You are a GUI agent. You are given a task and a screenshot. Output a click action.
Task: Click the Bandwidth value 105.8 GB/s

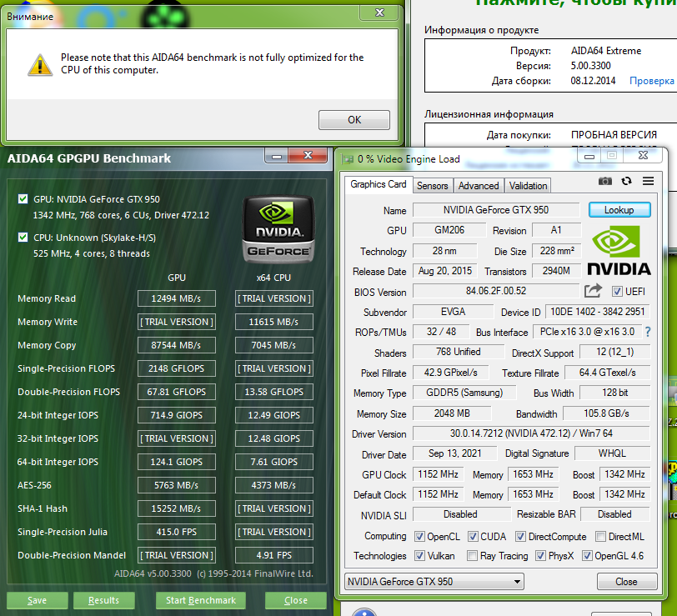[x=607, y=413]
